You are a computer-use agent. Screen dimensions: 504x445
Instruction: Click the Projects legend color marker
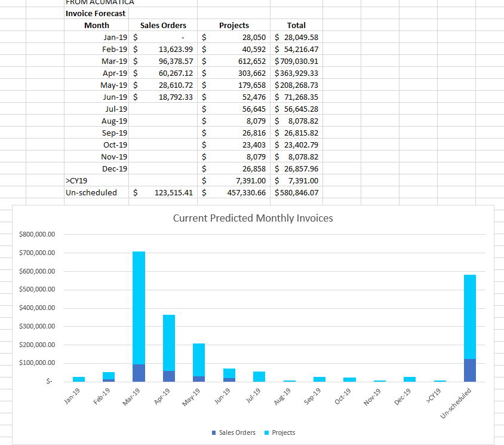pos(267,433)
